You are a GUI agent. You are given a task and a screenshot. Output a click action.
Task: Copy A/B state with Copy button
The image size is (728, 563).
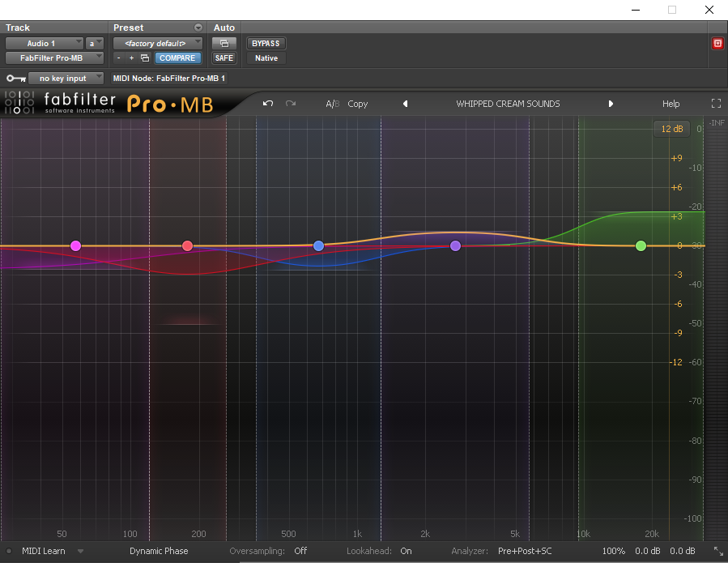[x=357, y=104]
